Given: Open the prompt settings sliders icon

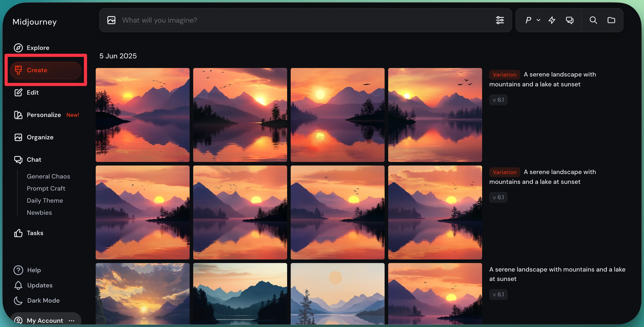Looking at the screenshot, I should pos(500,20).
